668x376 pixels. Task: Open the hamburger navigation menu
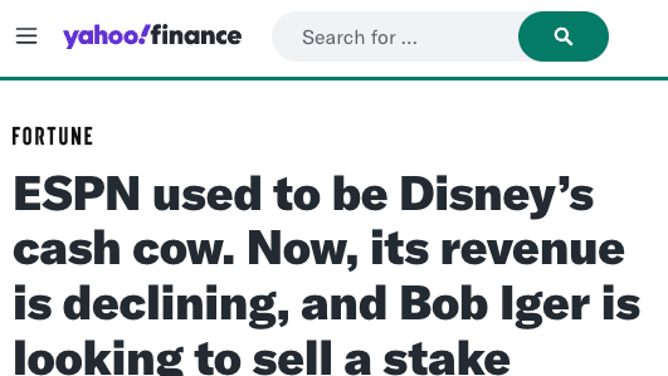[x=26, y=36]
